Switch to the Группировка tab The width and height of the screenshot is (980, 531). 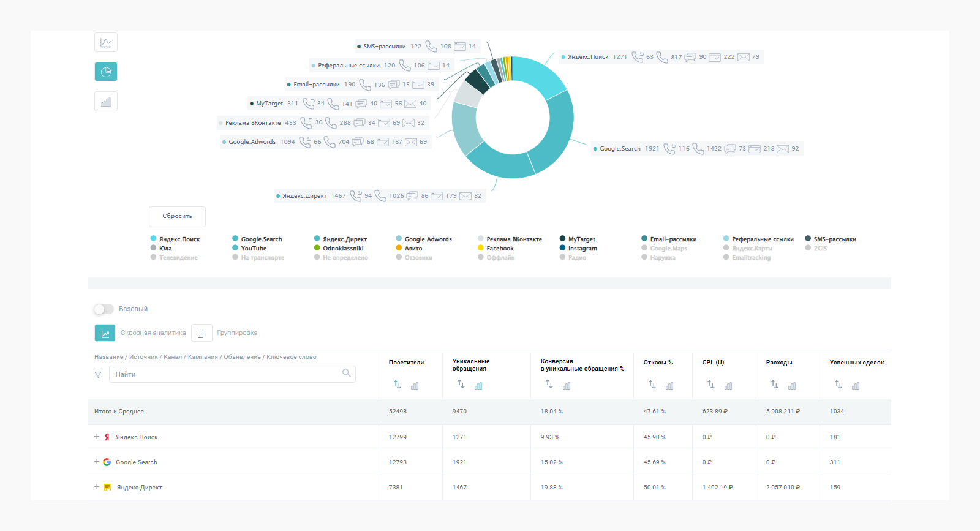click(x=236, y=333)
